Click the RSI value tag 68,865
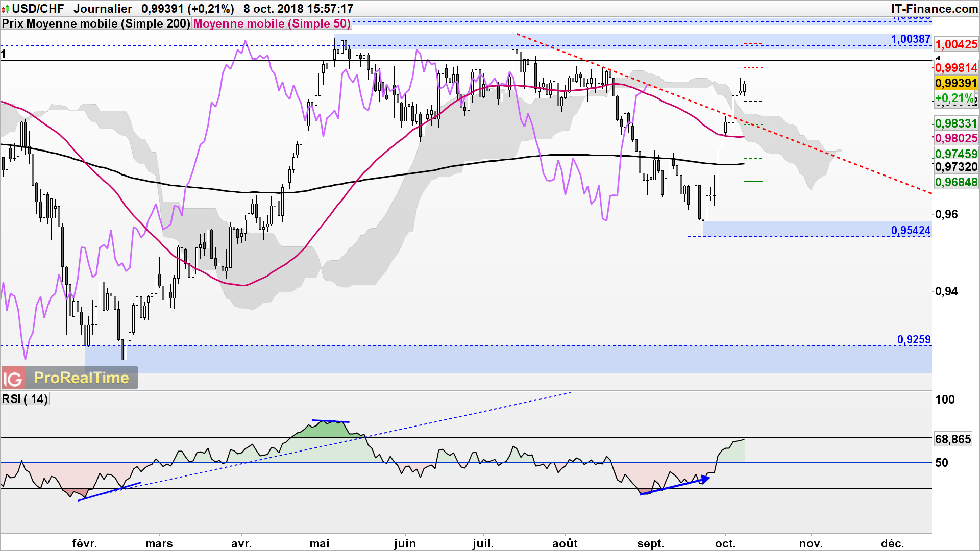Screen dimensions: 980x551 (953, 439)
